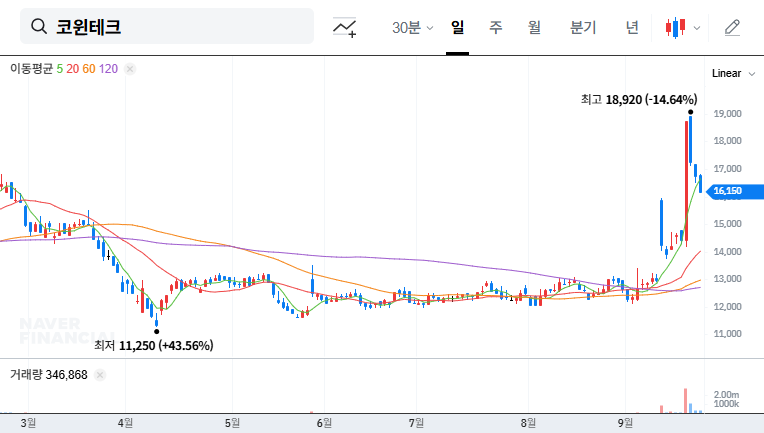Remove the 이동평균 moving average indicator
The width and height of the screenshot is (764, 433).
[130, 69]
